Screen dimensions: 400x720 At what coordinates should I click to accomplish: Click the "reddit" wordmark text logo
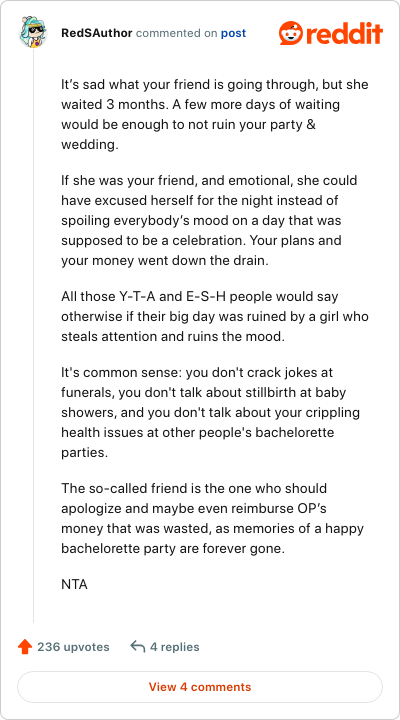pos(345,33)
